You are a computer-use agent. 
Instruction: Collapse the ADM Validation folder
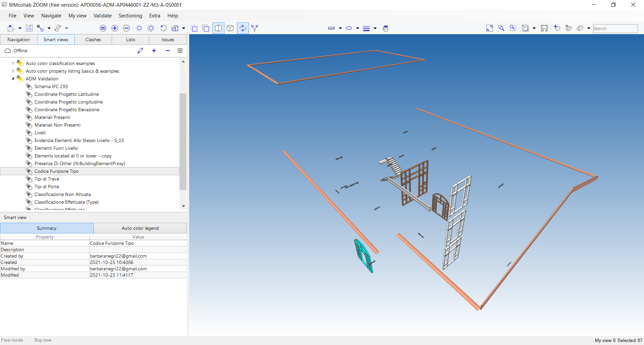click(x=13, y=79)
